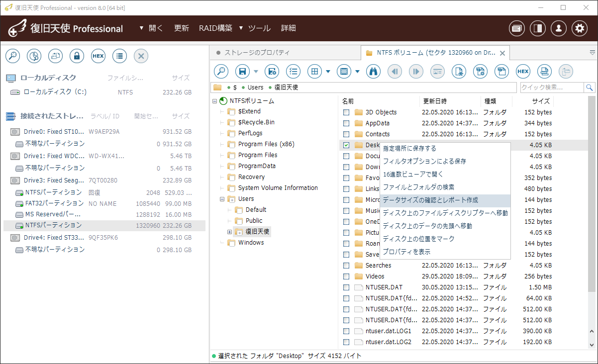Screen dimensions: 598x364
Task: Check the ntuser.dat.LOG1 file checkbox
Action: point(346,331)
